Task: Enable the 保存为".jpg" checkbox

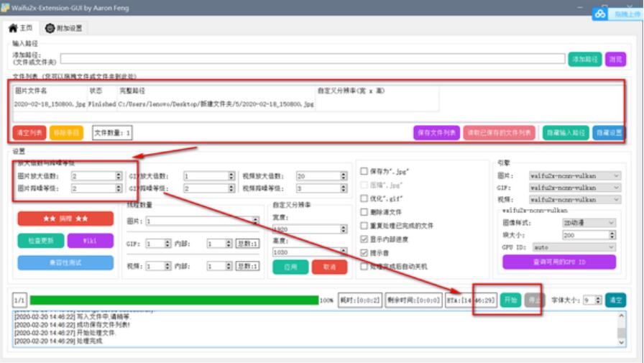Action: (364, 171)
